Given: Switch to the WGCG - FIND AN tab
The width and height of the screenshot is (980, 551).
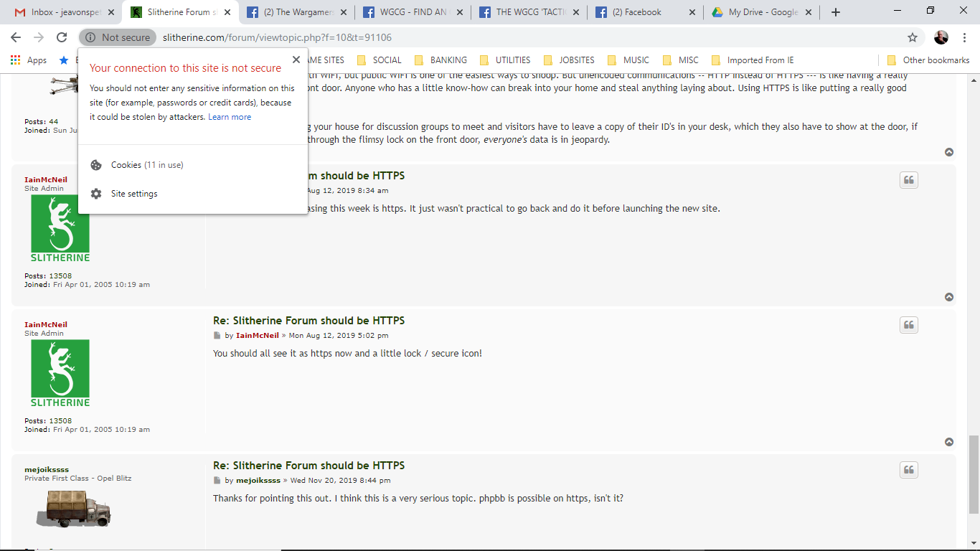Looking at the screenshot, I should tap(413, 12).
